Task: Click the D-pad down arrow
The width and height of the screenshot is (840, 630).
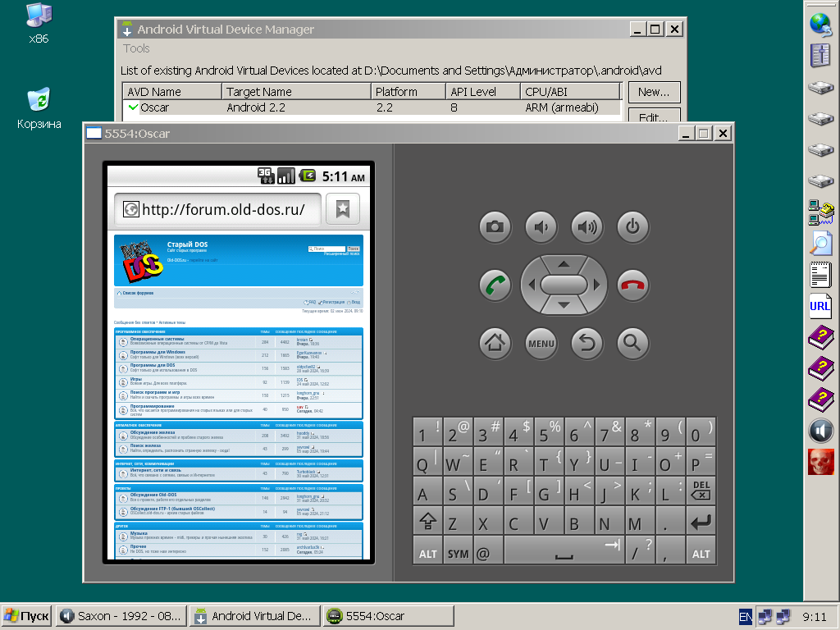Action: [564, 306]
